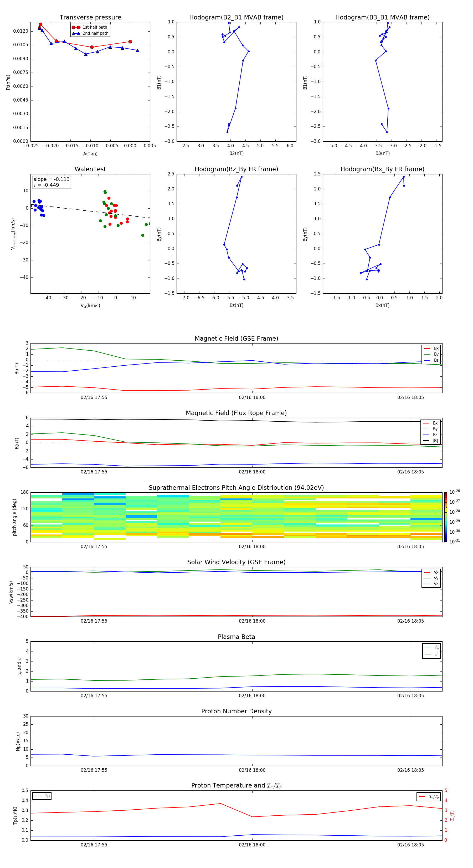Click the "Pt(nPa)" y-axis label
This screenshot has width=473, height=868.
coord(8,82)
